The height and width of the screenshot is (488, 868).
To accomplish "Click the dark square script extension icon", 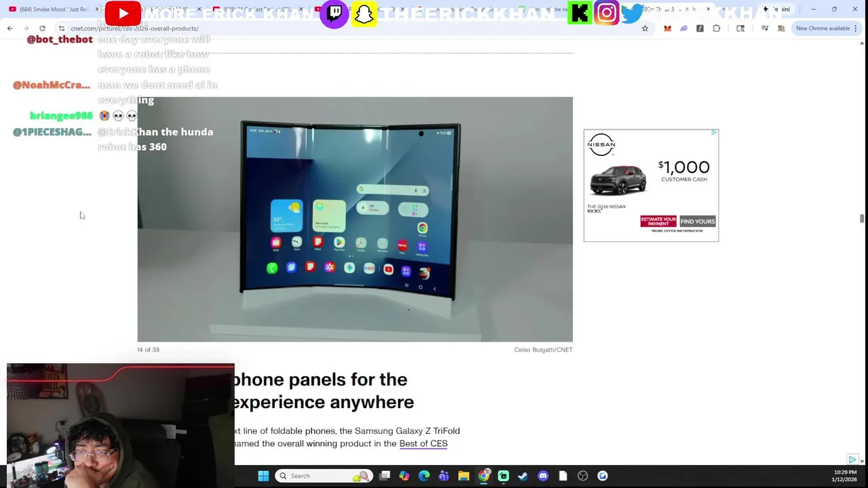I will click(700, 28).
